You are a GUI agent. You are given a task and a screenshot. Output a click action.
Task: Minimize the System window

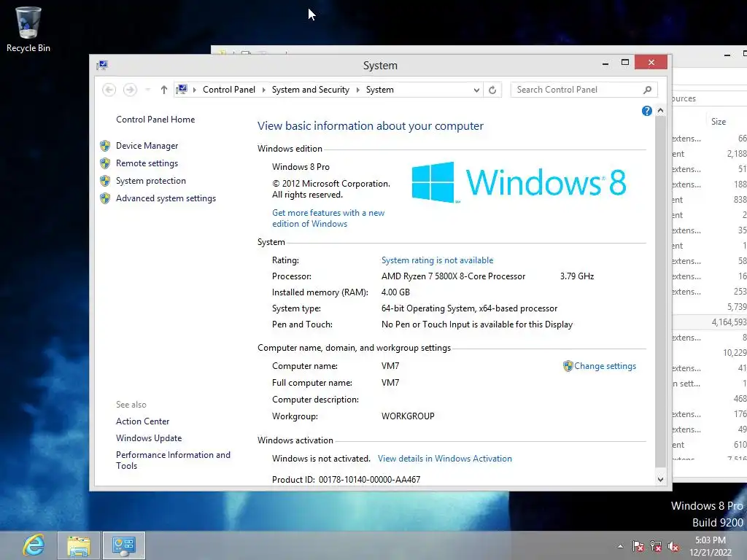[x=605, y=63]
